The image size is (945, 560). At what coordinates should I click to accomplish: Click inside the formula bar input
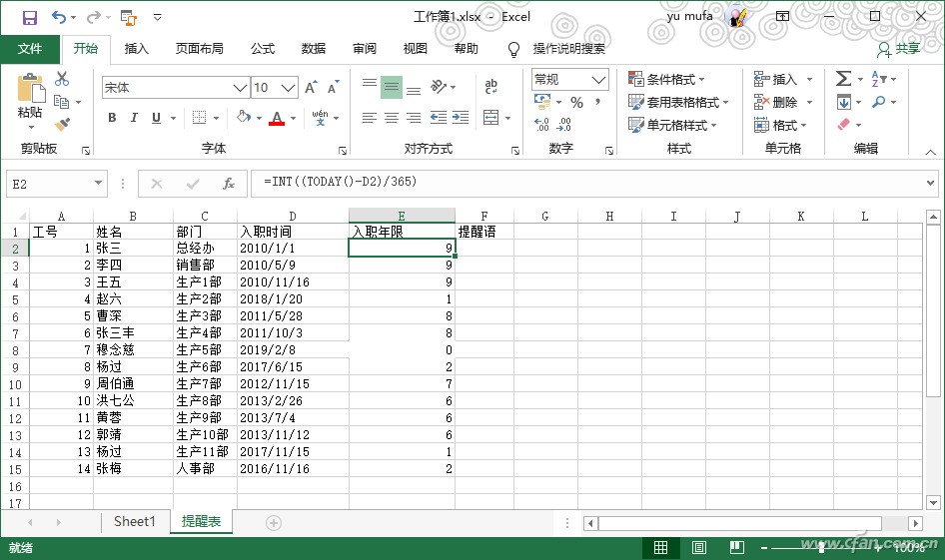coord(589,183)
